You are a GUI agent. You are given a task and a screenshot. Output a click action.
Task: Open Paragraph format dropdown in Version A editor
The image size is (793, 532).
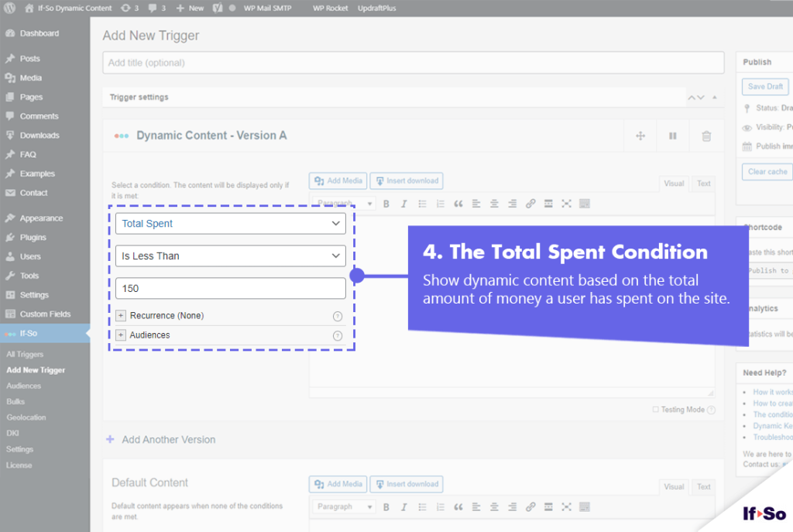click(x=344, y=204)
